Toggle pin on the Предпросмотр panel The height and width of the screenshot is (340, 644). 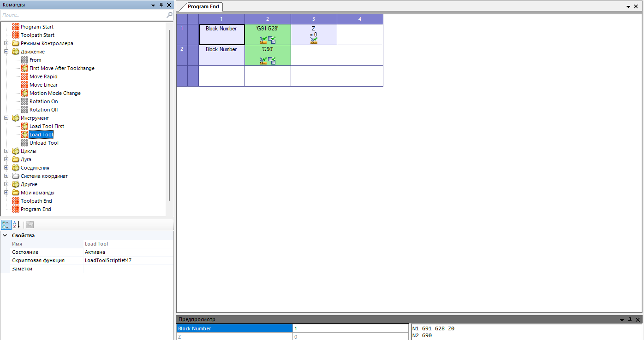pyautogui.click(x=630, y=319)
